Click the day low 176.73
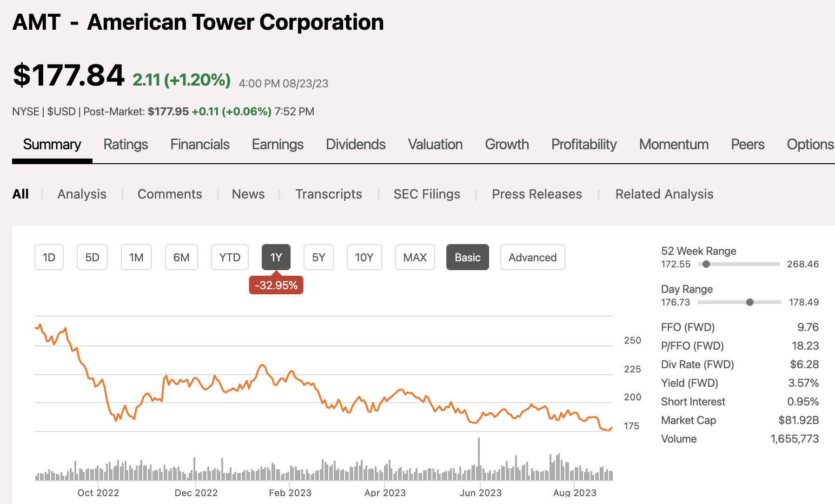Image resolution: width=835 pixels, height=504 pixels. click(x=676, y=302)
